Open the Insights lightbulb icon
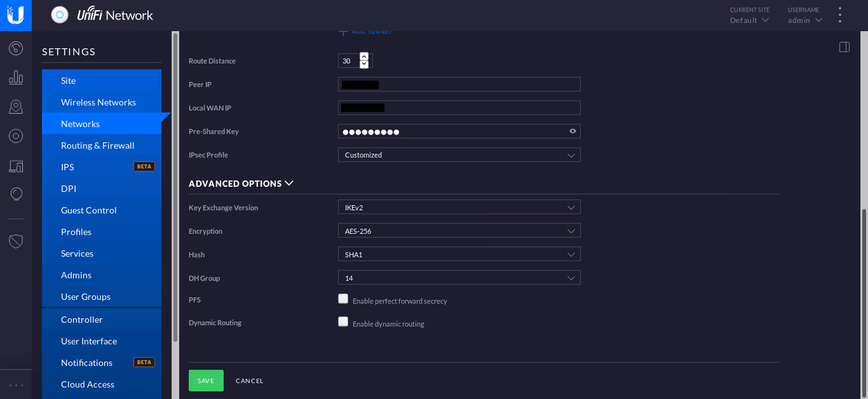Screen dimensions: 868x399 [16, 194]
